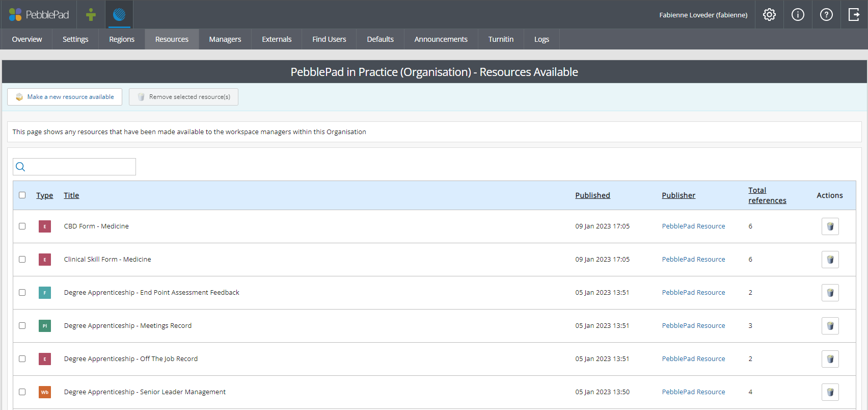The width and height of the screenshot is (868, 410).
Task: Tick checkbox for Senior Leader Management
Action: click(x=22, y=392)
